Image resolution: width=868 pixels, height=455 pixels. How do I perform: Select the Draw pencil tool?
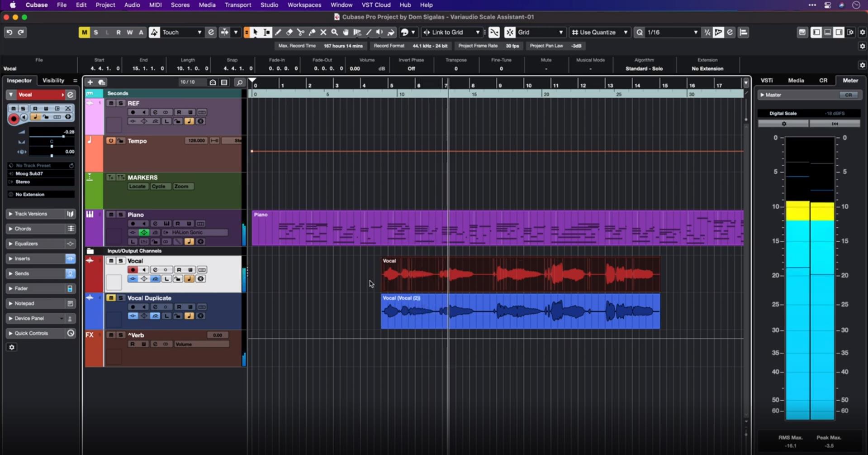[278, 32]
